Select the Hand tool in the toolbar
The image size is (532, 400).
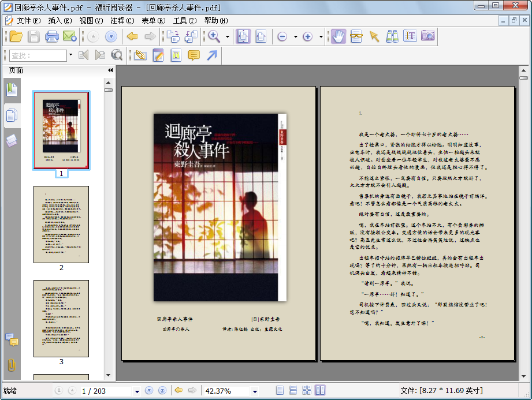pyautogui.click(x=338, y=36)
